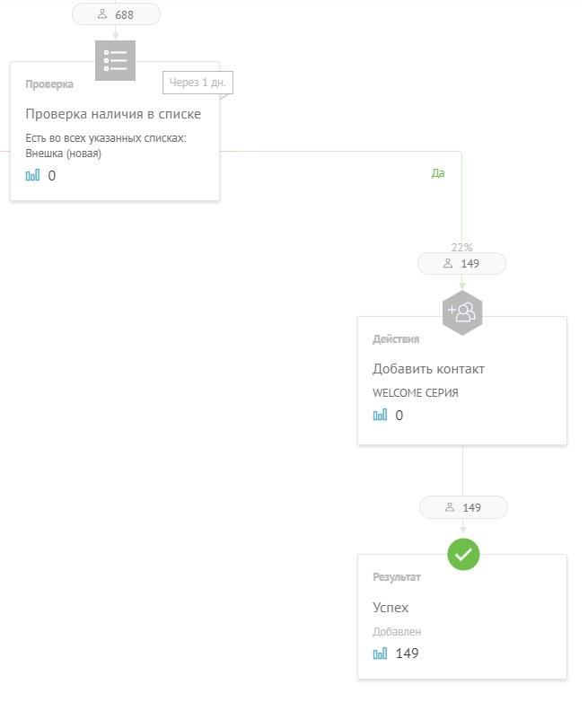588x711 pixels.
Task: Click the person icon in 688 badge
Action: (102, 14)
